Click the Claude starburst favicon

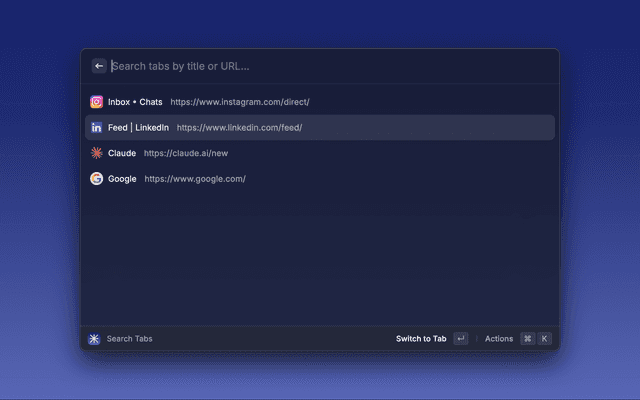(96, 153)
